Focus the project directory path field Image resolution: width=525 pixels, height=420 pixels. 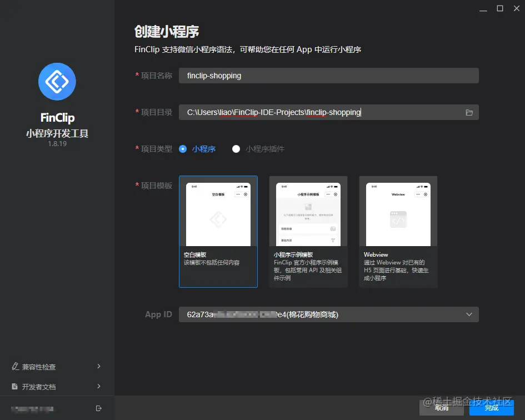click(x=329, y=112)
